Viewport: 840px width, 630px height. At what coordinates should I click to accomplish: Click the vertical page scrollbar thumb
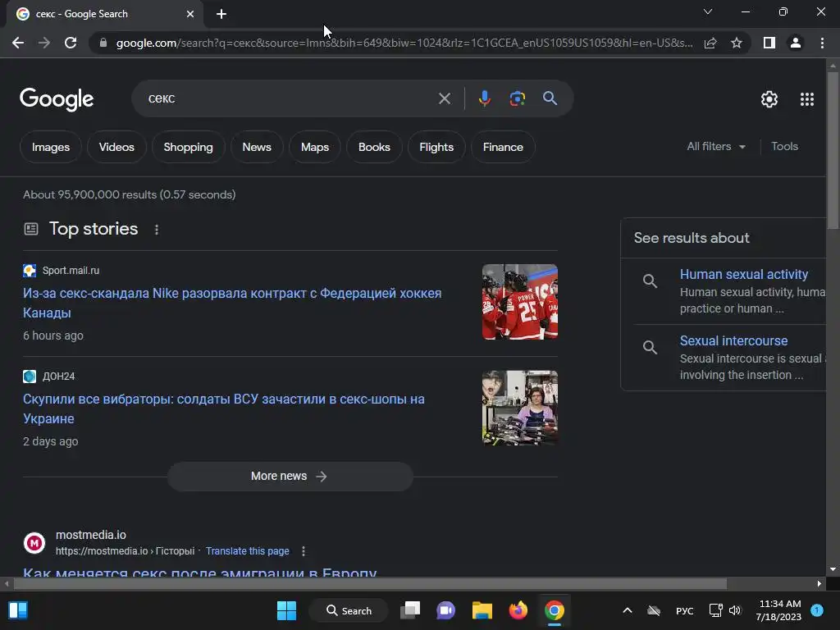pos(833,150)
